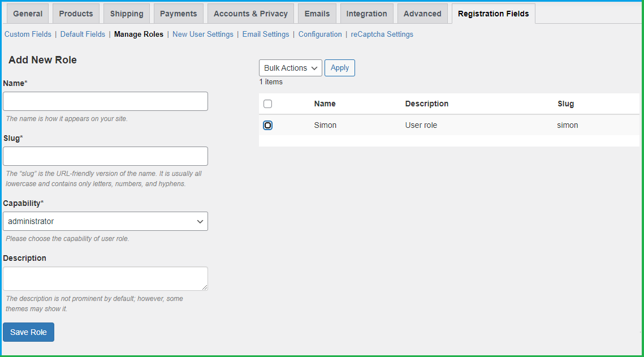
Task: Select the Payments tab
Action: (x=178, y=14)
